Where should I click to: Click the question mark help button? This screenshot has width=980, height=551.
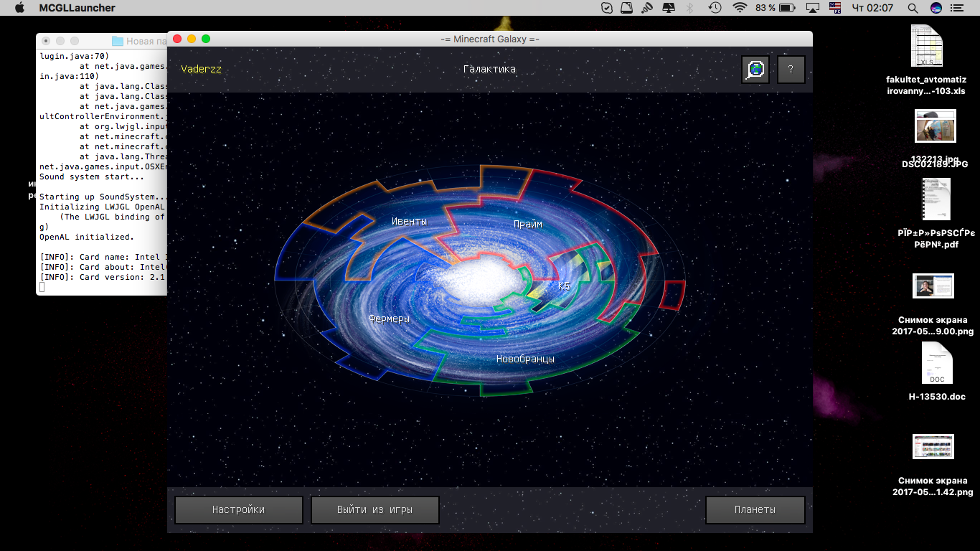point(791,70)
